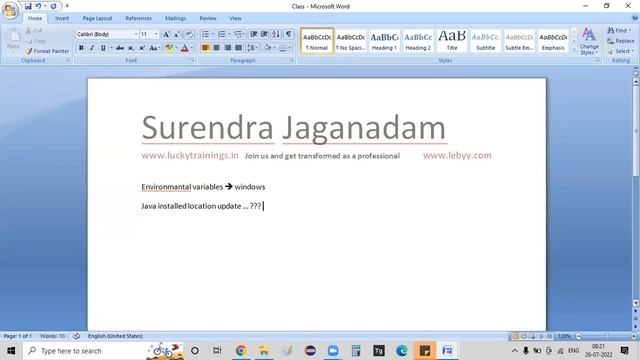Decrease the paragraph indent
This screenshot has height=360, width=640.
(x=253, y=34)
